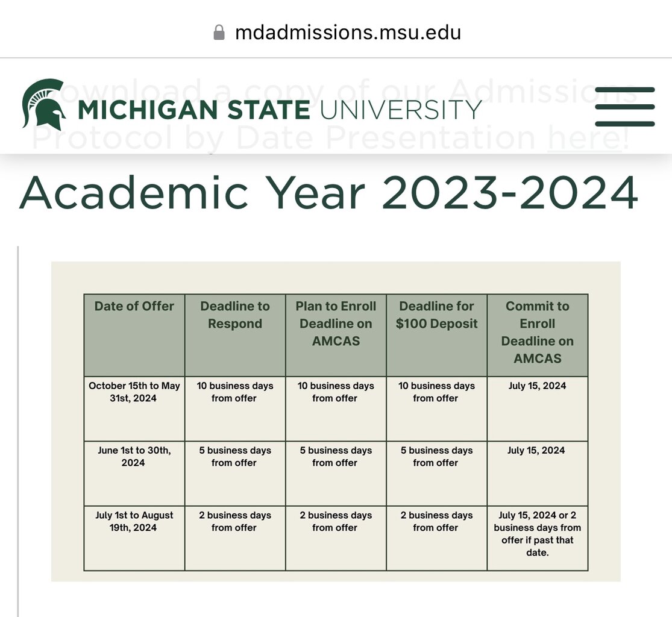
Task: Select the 'July 1st to August 19th, 2024' cell
Action: 134,538
